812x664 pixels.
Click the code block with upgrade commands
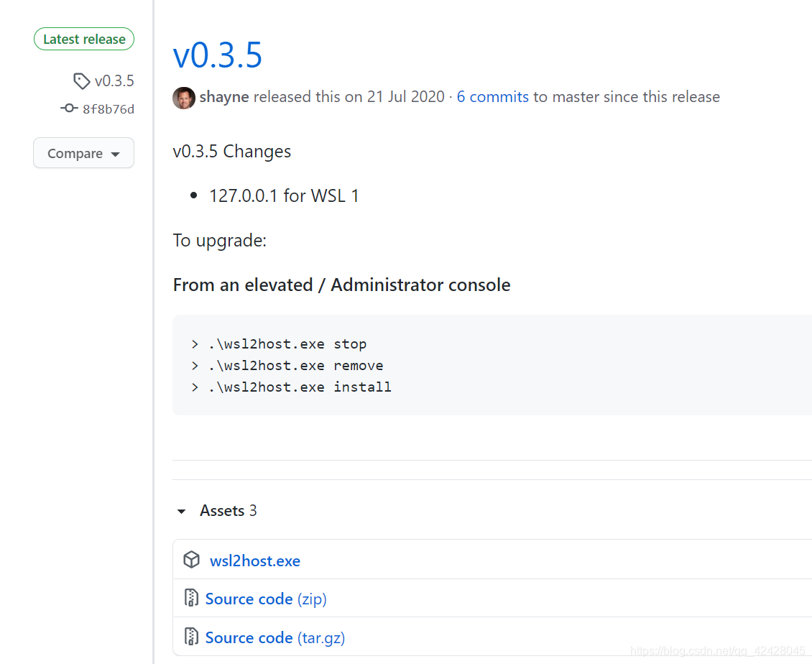[x=431, y=365]
